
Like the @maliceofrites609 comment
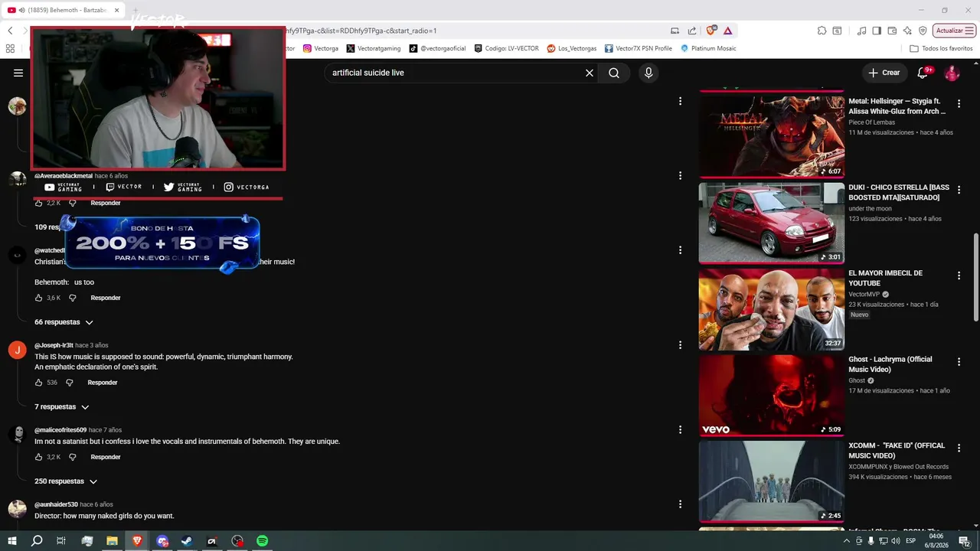click(x=39, y=457)
